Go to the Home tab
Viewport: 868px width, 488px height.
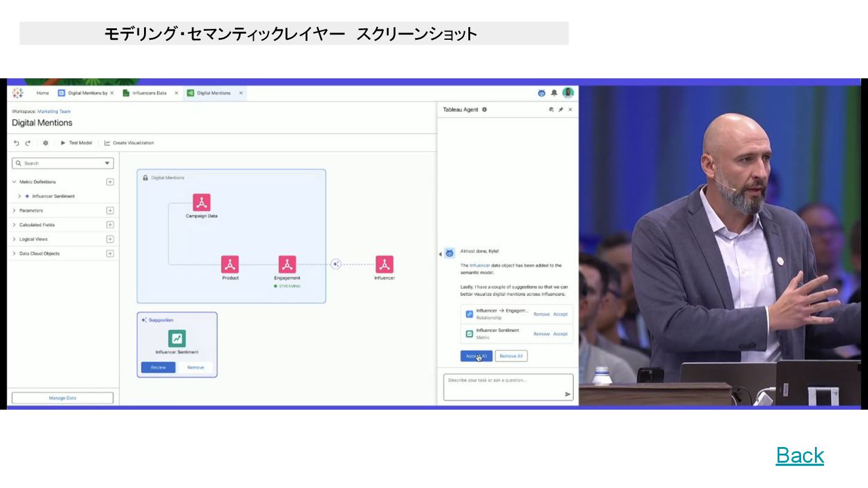42,93
